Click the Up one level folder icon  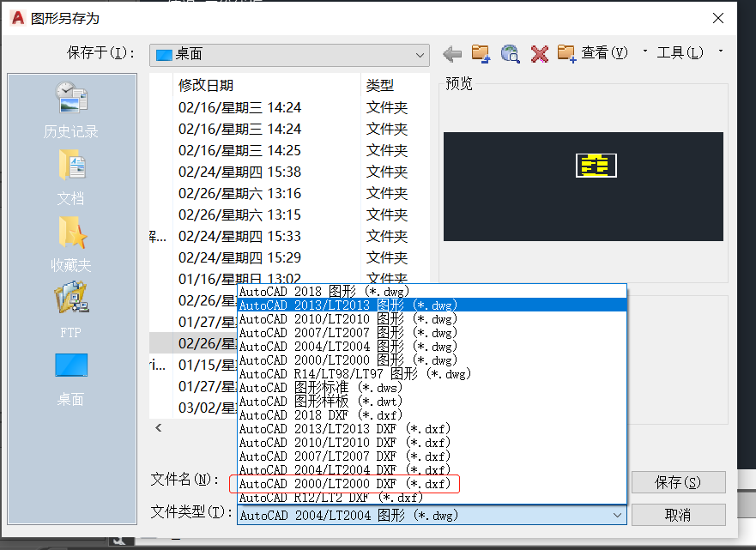(481, 53)
